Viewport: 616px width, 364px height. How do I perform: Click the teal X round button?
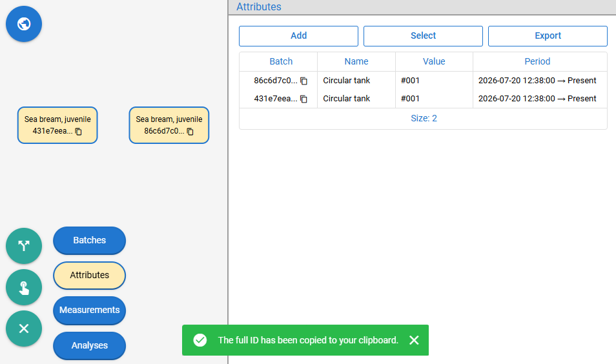[24, 329]
